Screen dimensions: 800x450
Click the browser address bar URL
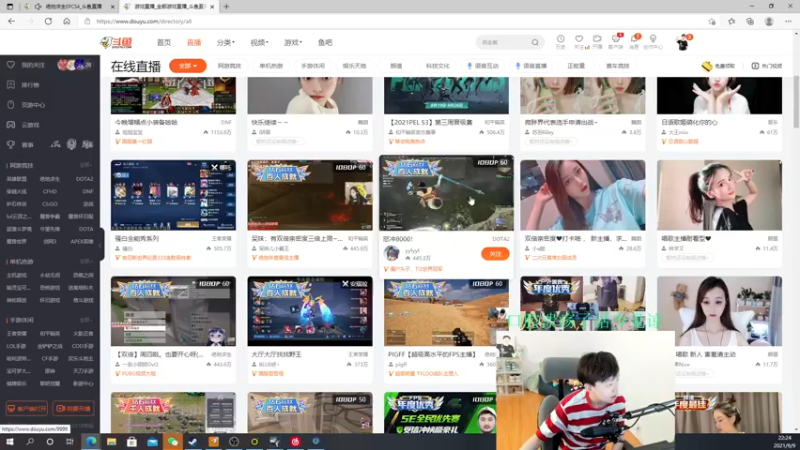(x=144, y=21)
